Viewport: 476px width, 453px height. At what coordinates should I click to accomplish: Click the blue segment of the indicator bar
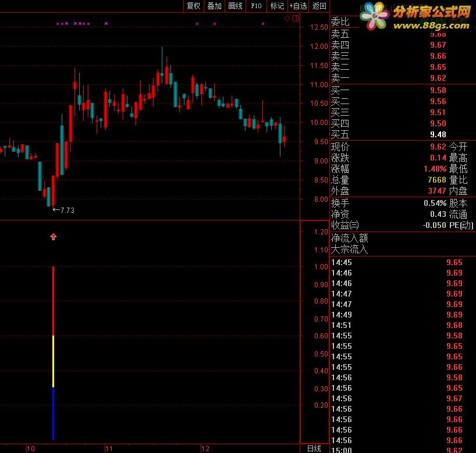coord(54,413)
